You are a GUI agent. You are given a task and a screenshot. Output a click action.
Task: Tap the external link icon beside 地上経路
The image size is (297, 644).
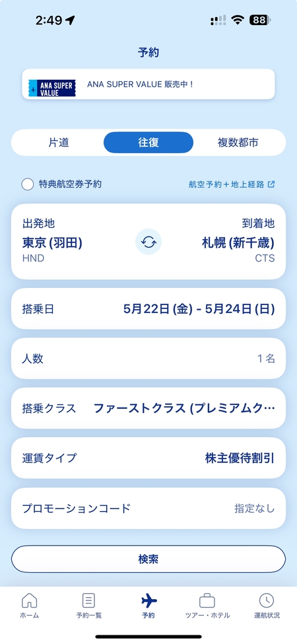tap(271, 184)
